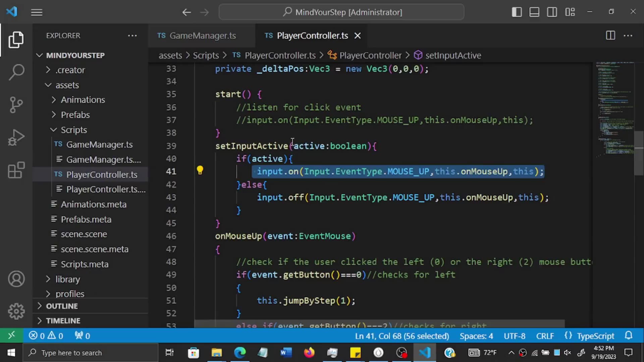Toggle the secondary side bar

pyautogui.click(x=552, y=12)
